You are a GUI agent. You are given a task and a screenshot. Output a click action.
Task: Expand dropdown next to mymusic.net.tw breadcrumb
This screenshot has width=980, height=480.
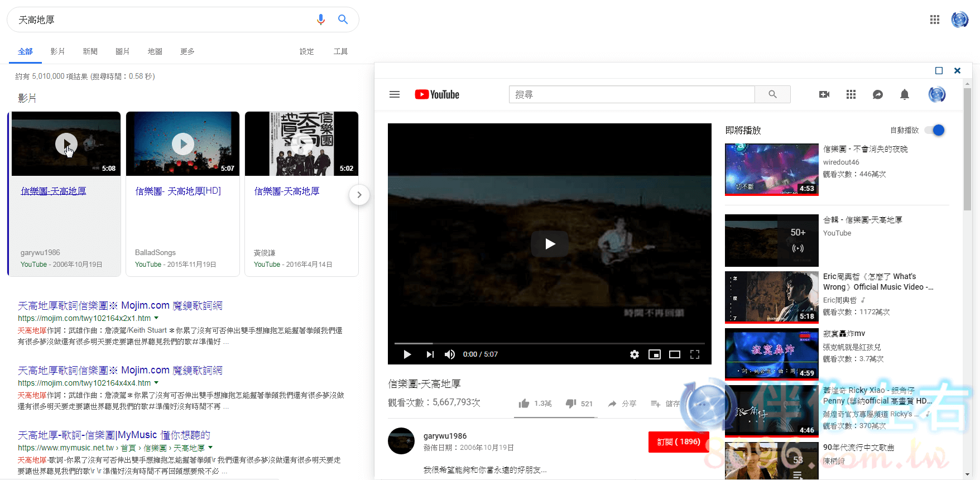click(210, 448)
